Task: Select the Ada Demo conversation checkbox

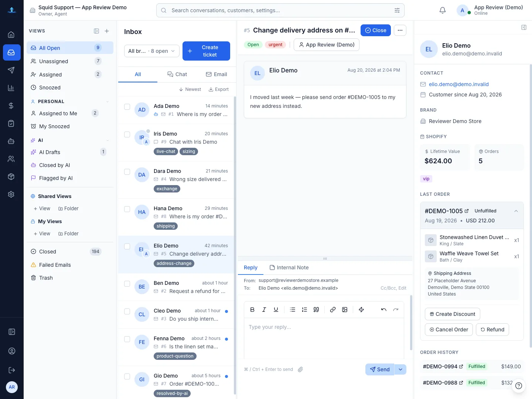Action: (x=127, y=107)
